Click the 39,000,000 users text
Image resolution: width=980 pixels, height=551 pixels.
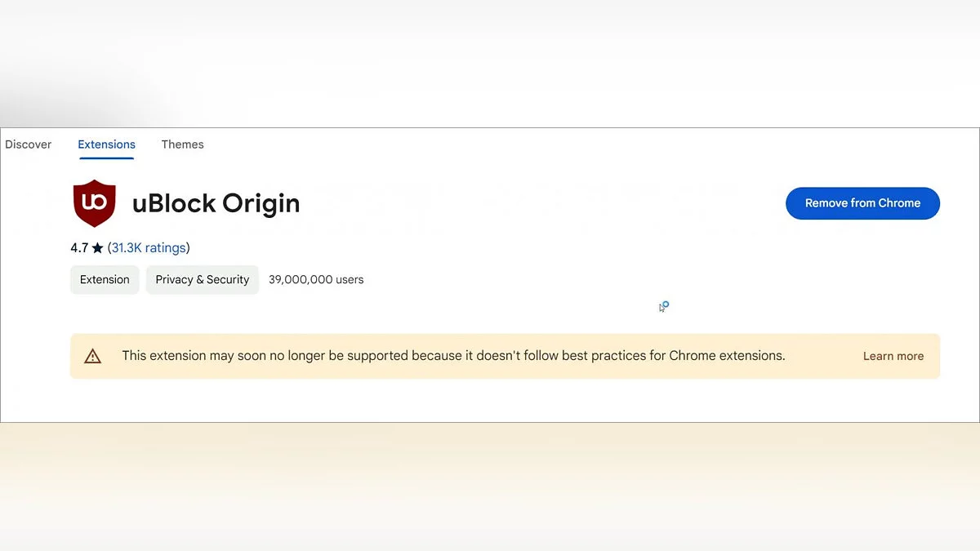point(316,279)
